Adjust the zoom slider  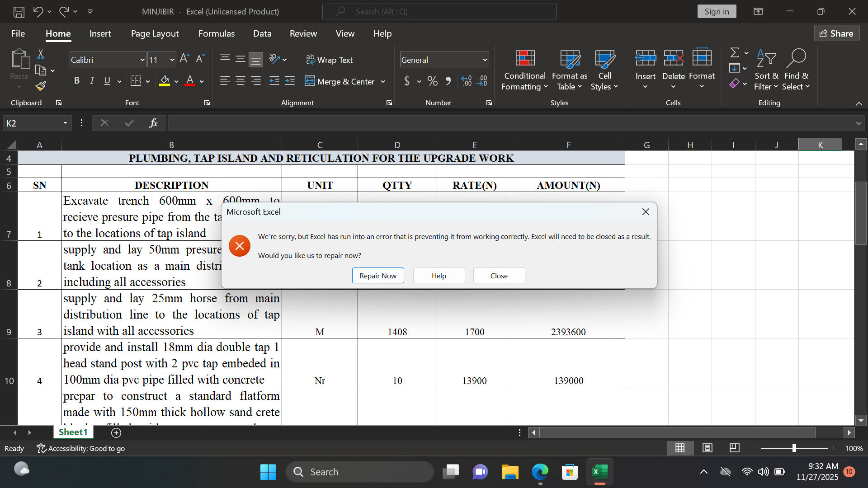[x=795, y=448]
